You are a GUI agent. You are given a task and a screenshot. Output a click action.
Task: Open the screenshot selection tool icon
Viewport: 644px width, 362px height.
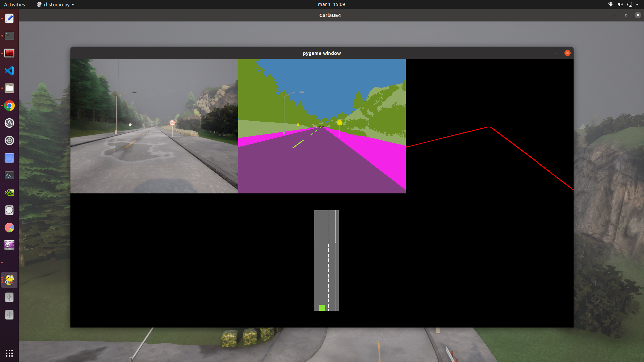coord(9,158)
